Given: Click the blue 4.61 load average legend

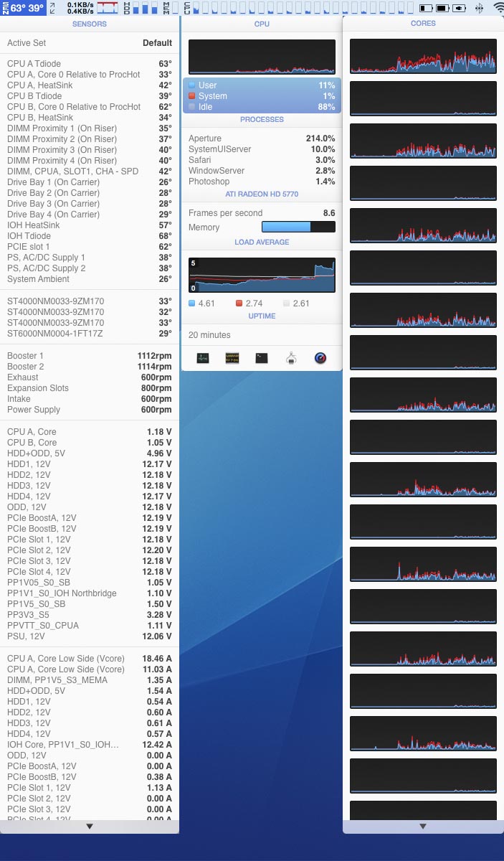Looking at the screenshot, I should tap(201, 304).
